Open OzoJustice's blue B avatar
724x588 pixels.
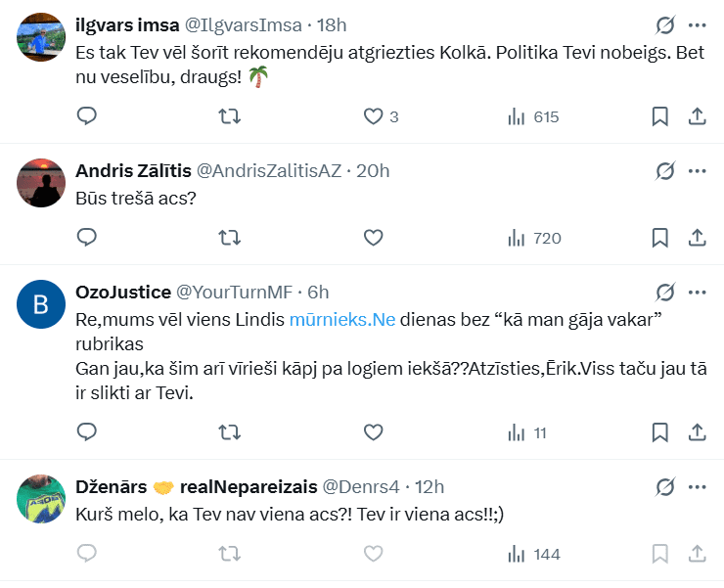click(41, 303)
